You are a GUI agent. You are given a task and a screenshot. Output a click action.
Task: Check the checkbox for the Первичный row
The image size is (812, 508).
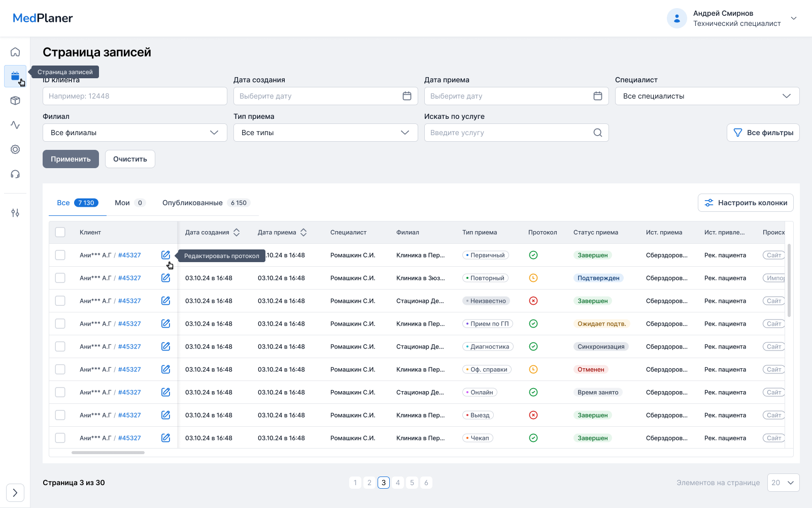click(x=60, y=255)
